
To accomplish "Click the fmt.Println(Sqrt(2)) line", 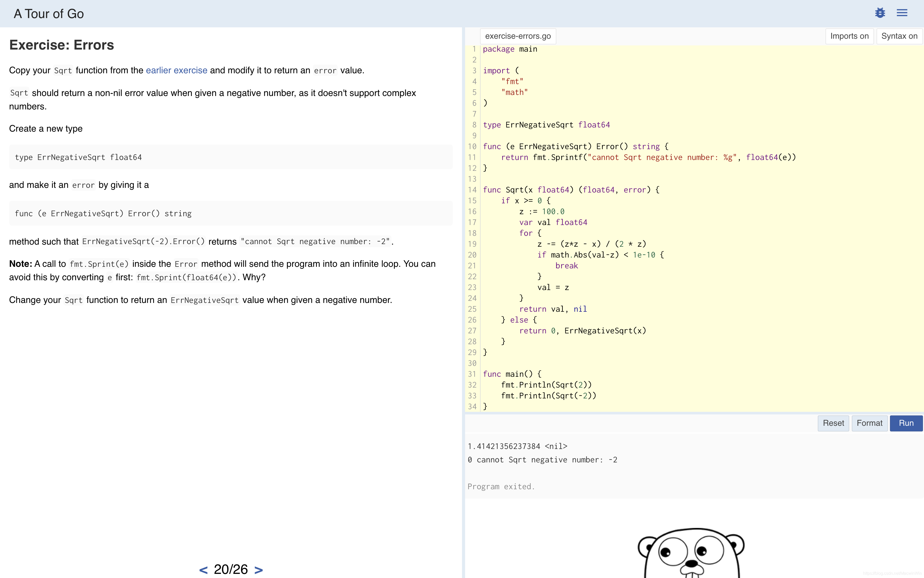I will 546,385.
